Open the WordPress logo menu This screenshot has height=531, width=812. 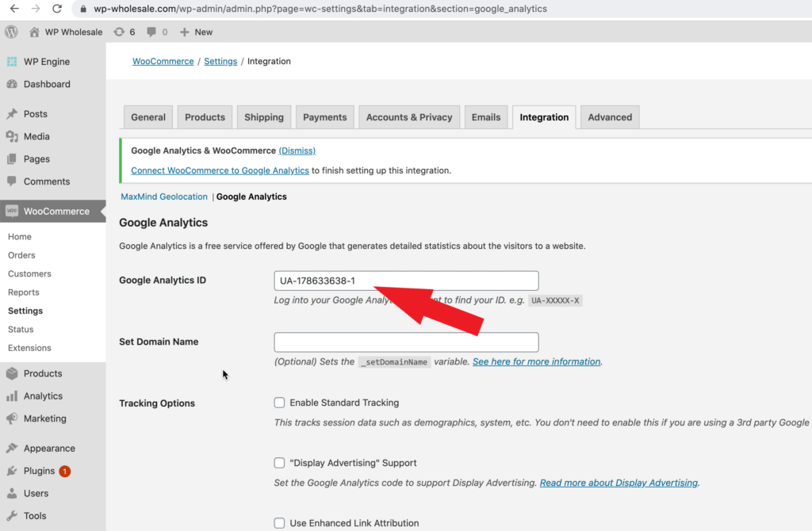11,32
